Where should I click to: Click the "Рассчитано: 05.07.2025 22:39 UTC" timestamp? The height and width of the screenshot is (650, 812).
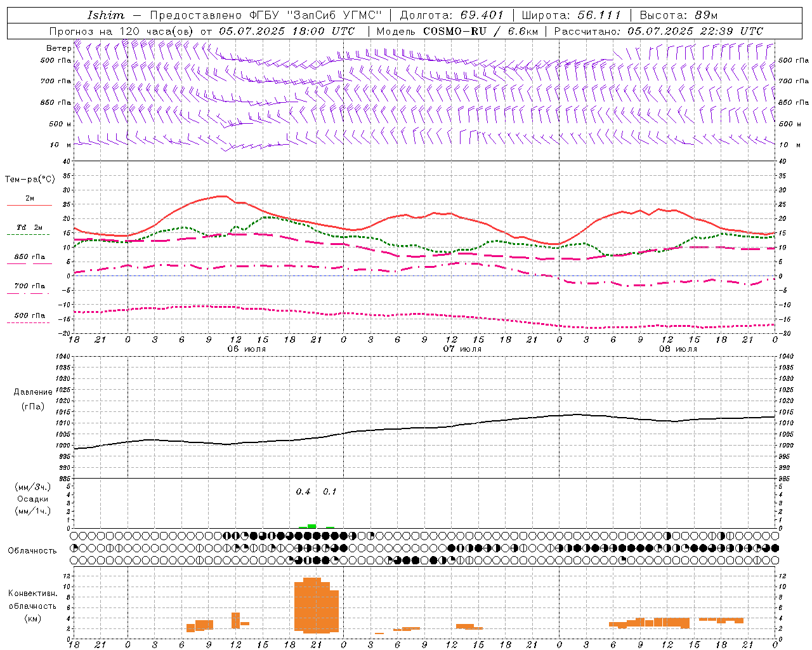(x=658, y=31)
